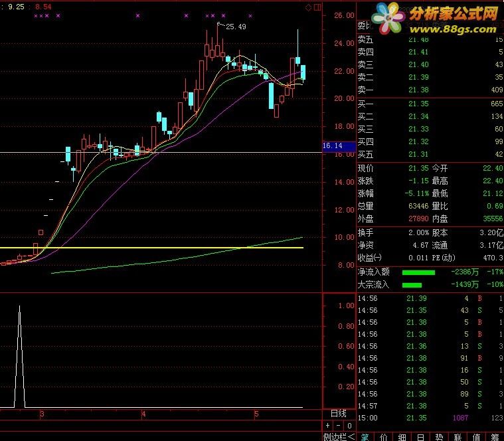Click the 25.49 high price label
This screenshot has height=441, width=504.
point(236,27)
